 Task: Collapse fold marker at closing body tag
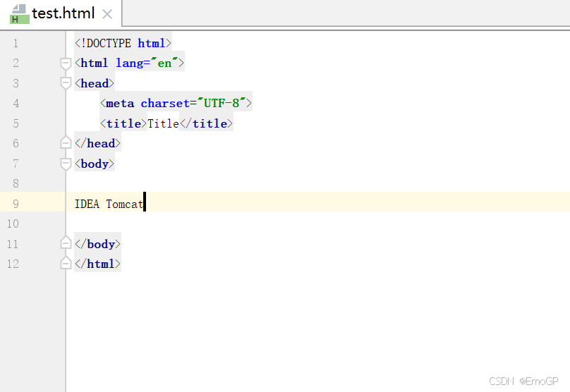66,243
